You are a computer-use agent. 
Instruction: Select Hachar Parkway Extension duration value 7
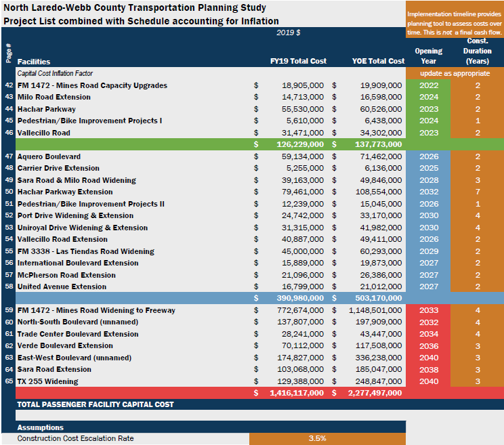[478, 192]
